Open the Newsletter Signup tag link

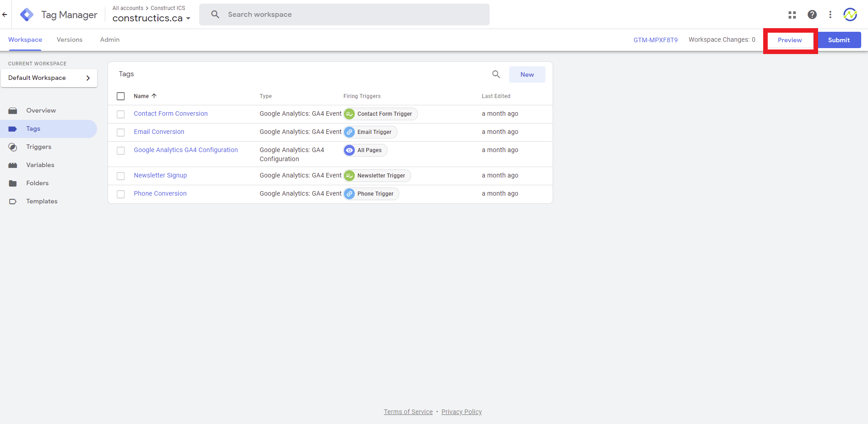click(160, 175)
